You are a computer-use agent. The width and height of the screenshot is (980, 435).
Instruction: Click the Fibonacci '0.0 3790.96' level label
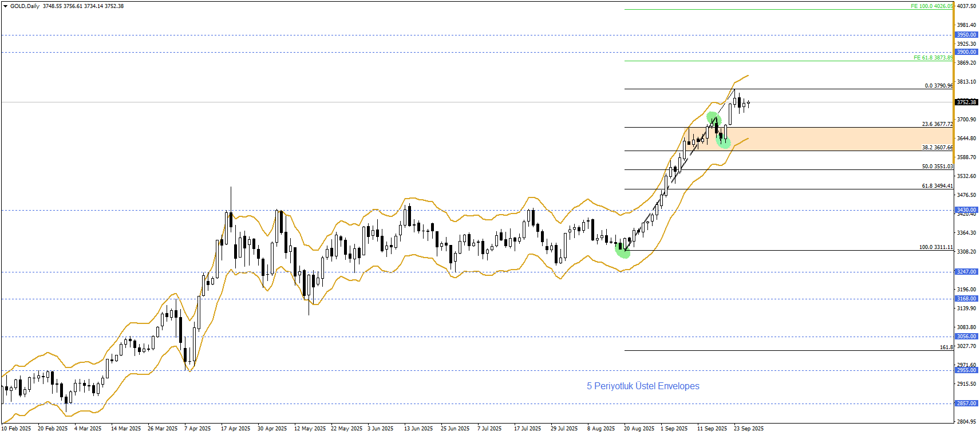pos(939,86)
